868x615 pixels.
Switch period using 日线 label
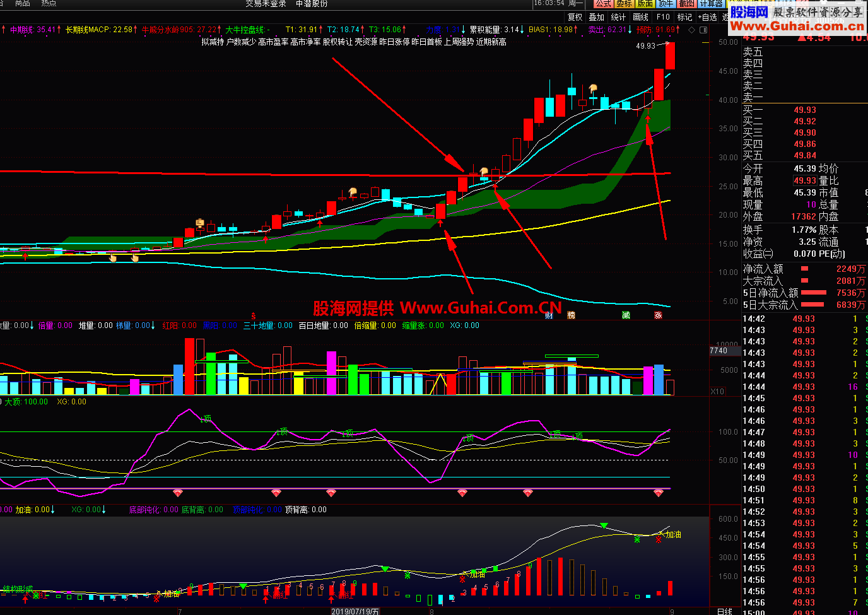(x=725, y=611)
